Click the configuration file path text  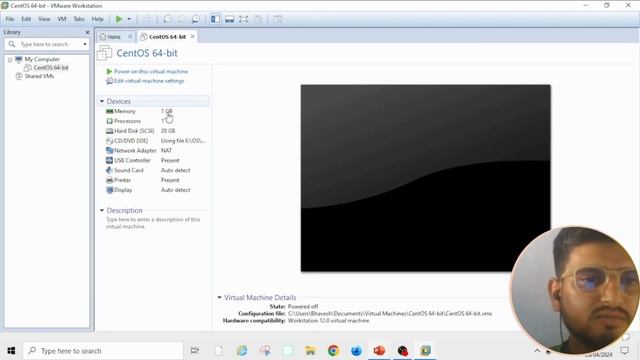point(390,313)
